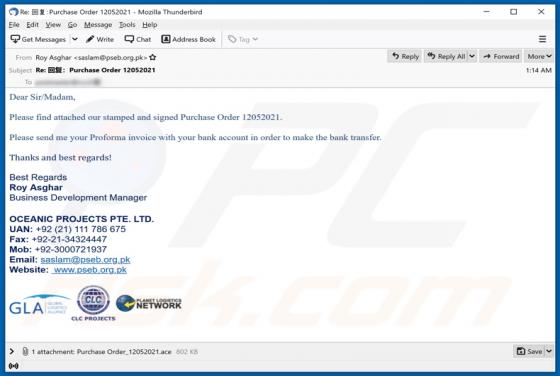Minimize the Thunderbird window

[x=486, y=12]
